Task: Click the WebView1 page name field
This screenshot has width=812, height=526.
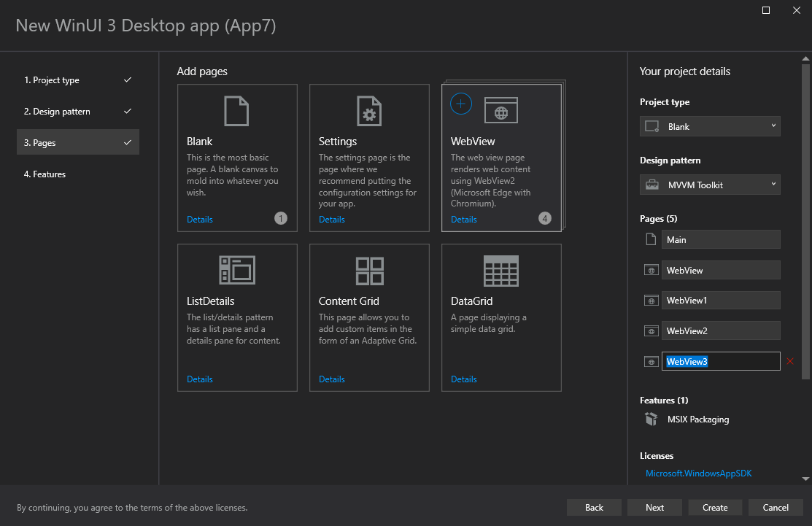Action: [x=721, y=301]
